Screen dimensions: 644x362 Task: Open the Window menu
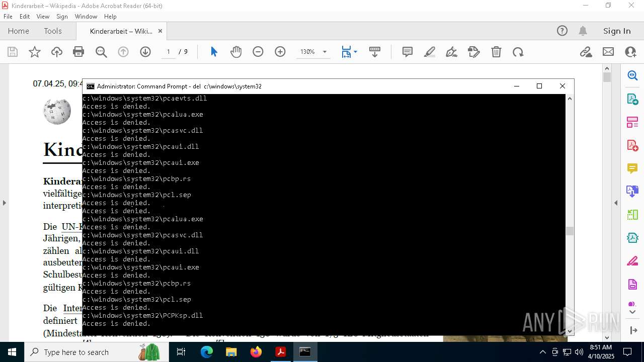pyautogui.click(x=86, y=17)
